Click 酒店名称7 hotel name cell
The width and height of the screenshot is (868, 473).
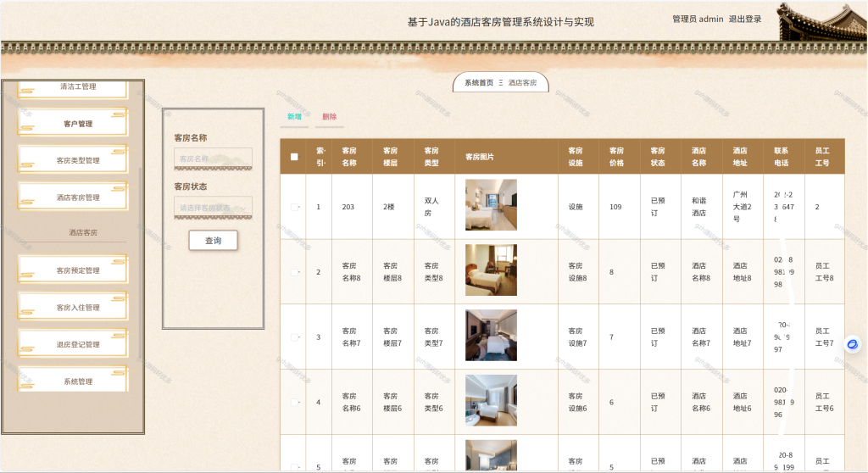tap(701, 337)
